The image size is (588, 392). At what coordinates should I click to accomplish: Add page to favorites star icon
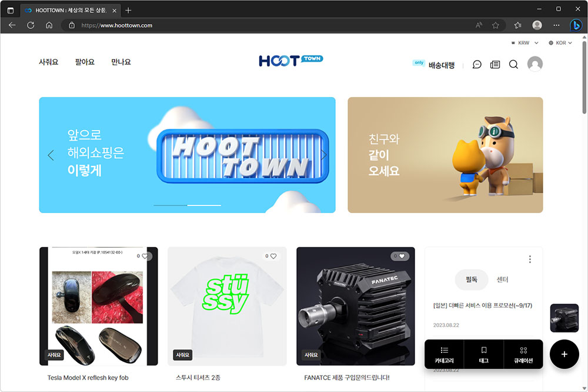pos(495,25)
